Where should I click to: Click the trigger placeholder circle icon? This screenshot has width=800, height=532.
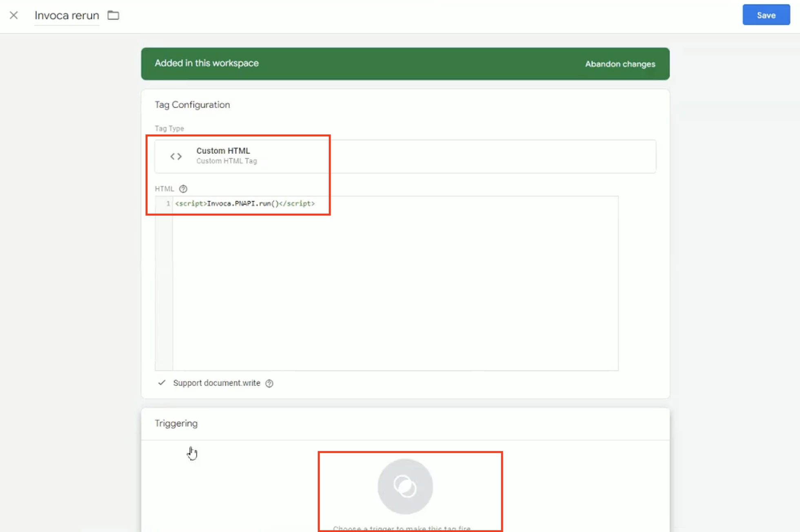pos(405,486)
